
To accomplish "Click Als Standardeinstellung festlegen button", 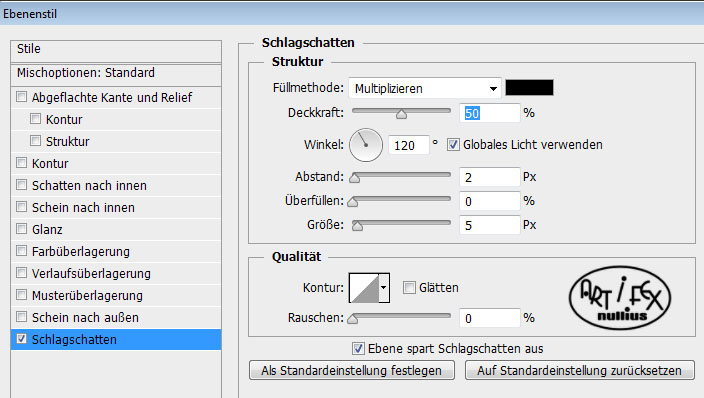I will [352, 371].
